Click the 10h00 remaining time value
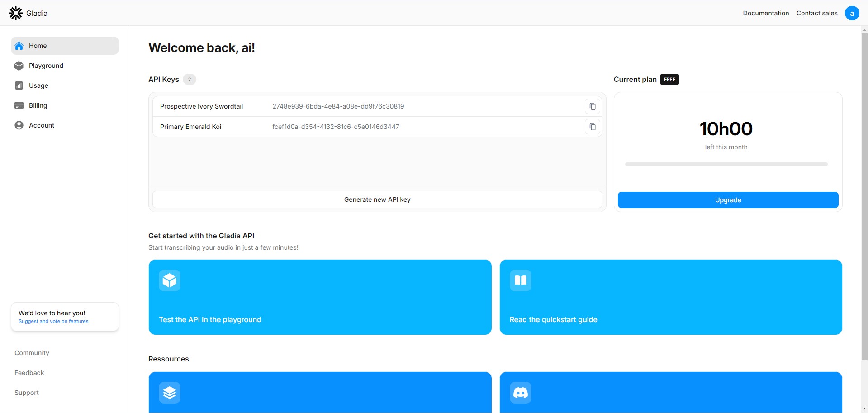The height and width of the screenshot is (413, 868). pos(726,129)
